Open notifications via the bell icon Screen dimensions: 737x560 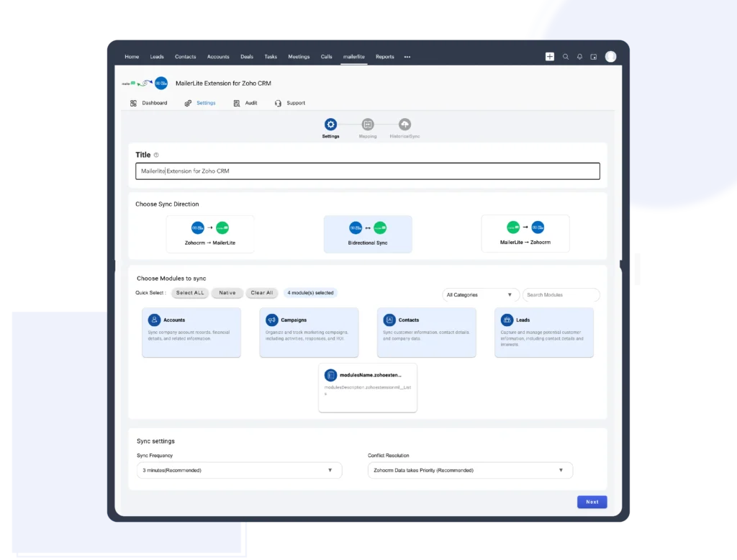tap(579, 55)
